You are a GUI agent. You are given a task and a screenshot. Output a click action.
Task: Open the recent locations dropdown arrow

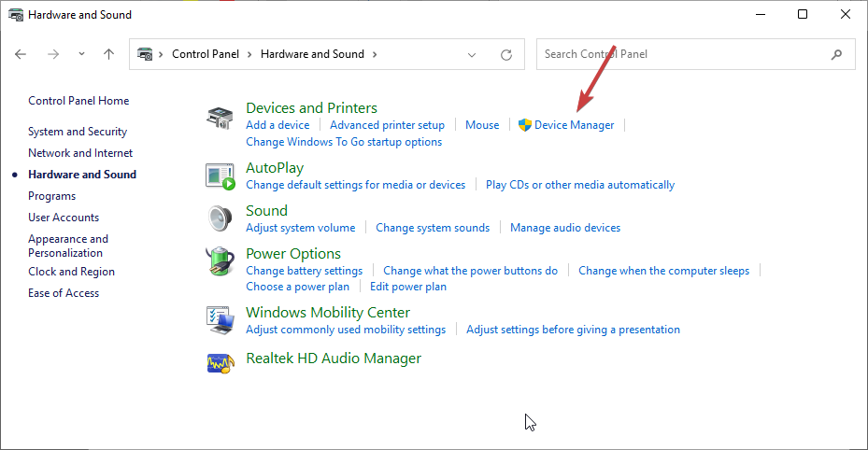(x=81, y=54)
